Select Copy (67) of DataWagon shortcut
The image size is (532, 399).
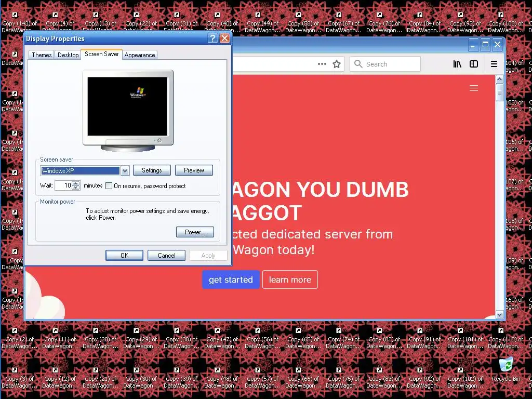click(x=343, y=22)
